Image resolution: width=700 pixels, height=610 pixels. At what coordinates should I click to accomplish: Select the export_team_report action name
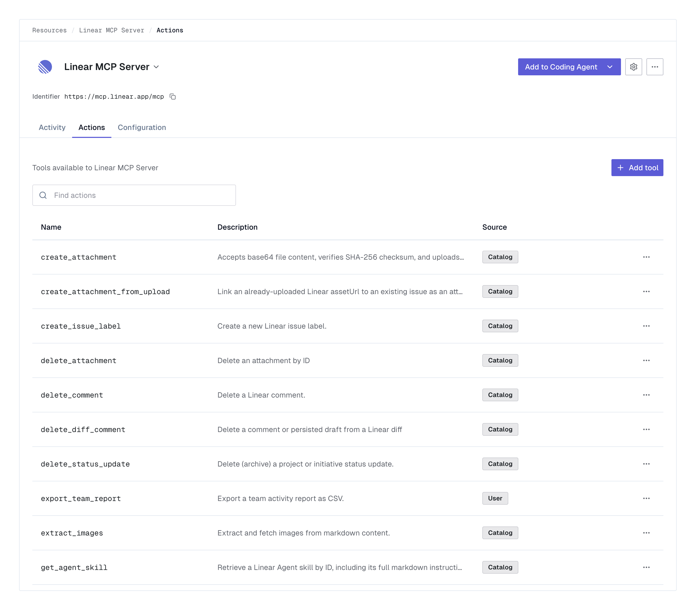(81, 499)
